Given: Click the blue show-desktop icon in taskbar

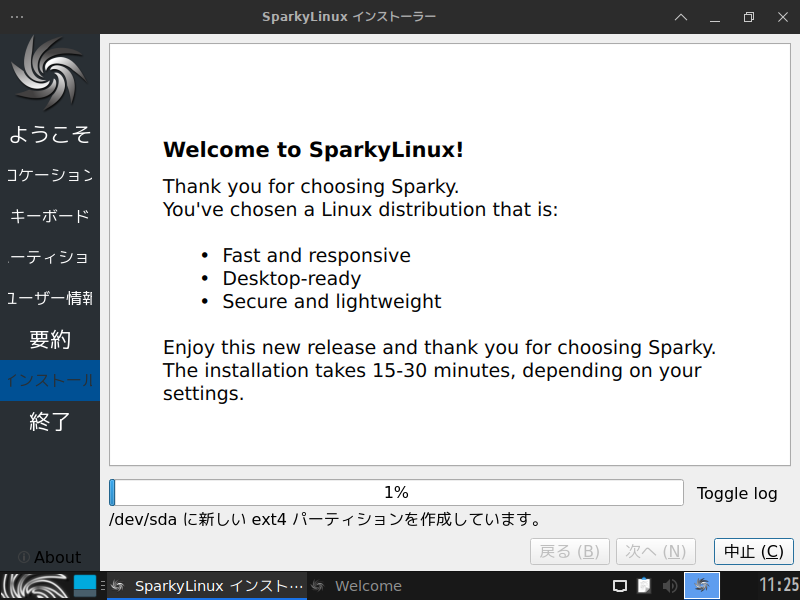Looking at the screenshot, I should tap(85, 586).
